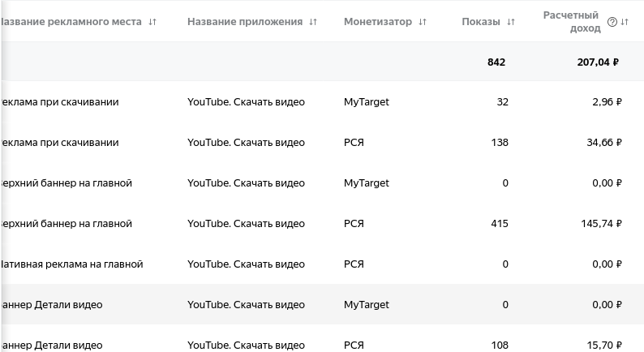Click Название рекламного места column header
This screenshot has height=352, width=644.
(71, 22)
